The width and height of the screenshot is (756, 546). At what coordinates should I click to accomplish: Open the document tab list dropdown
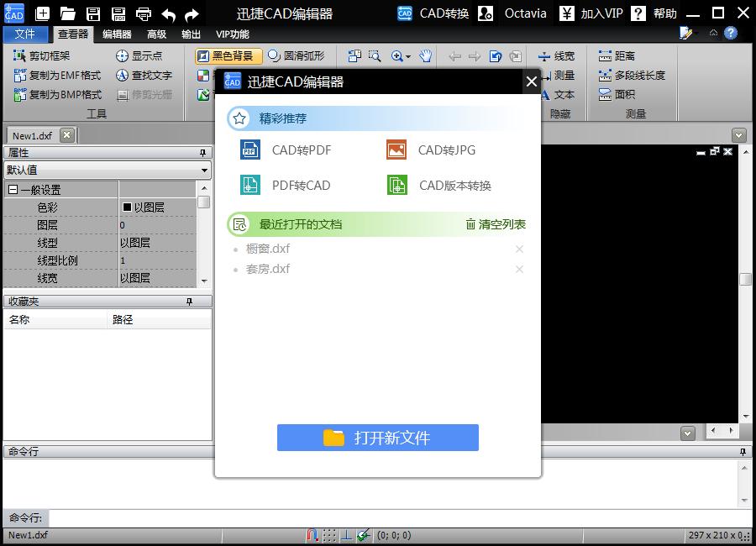coord(738,135)
